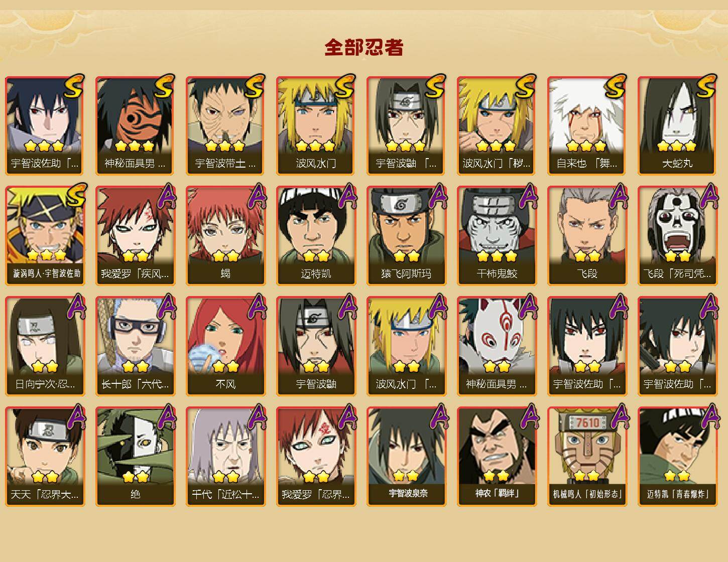Choose the 机械鸣人「初始形态」 card

coord(587,457)
